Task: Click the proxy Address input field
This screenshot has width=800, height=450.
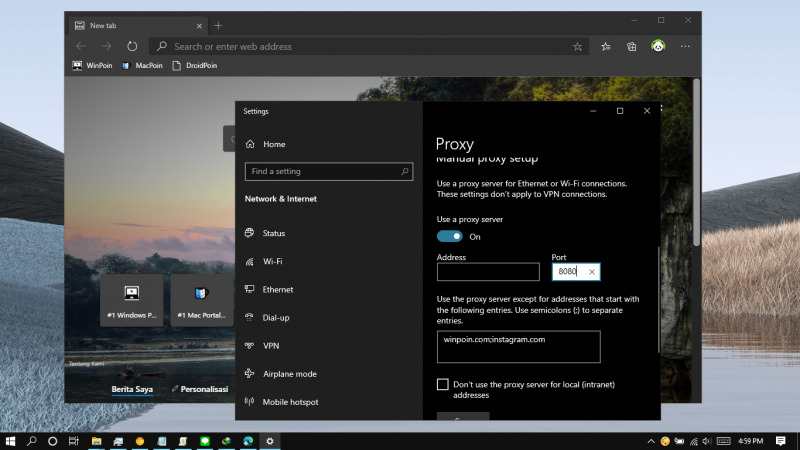Action: 488,272
